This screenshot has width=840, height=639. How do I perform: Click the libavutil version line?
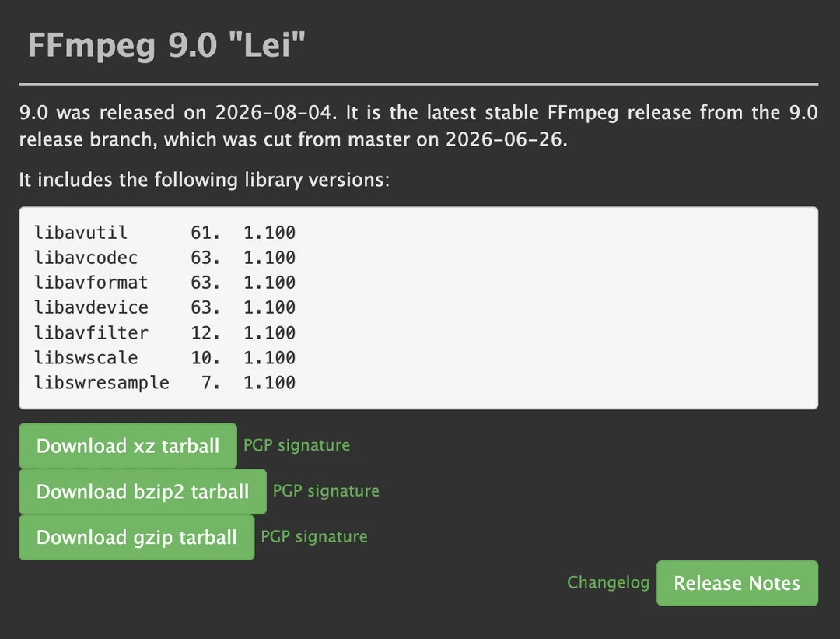click(x=165, y=233)
